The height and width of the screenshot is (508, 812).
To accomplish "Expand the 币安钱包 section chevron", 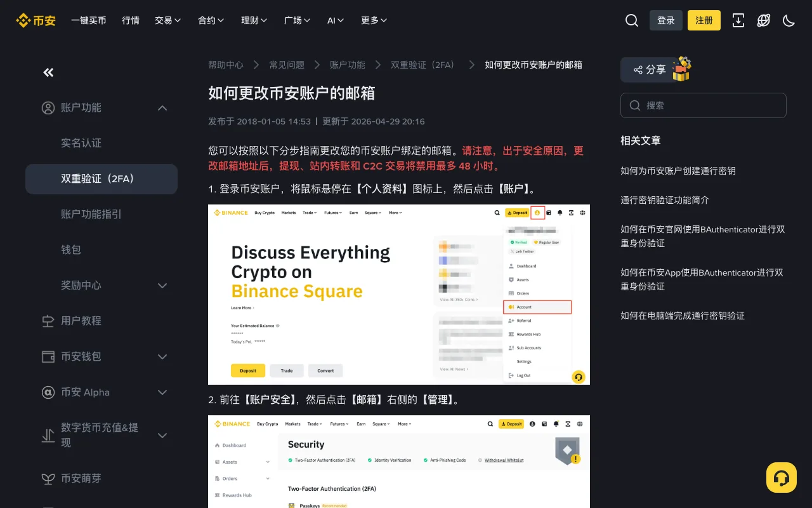I will [x=162, y=357].
